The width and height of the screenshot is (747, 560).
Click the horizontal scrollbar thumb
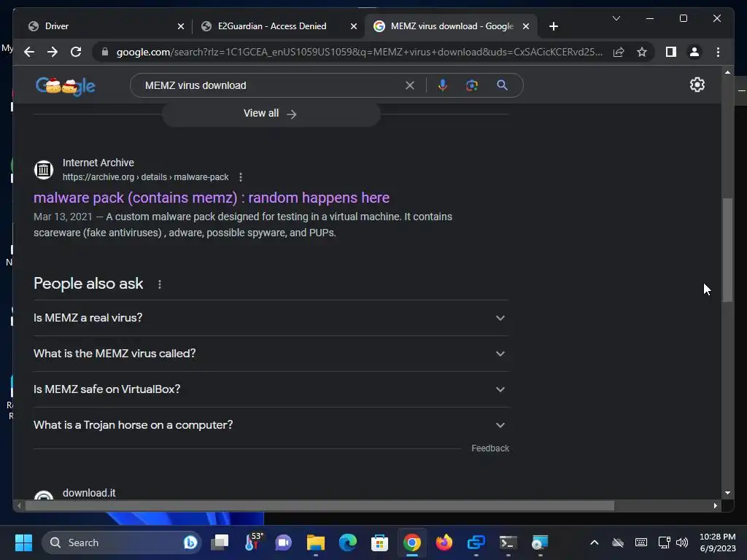[320, 506]
